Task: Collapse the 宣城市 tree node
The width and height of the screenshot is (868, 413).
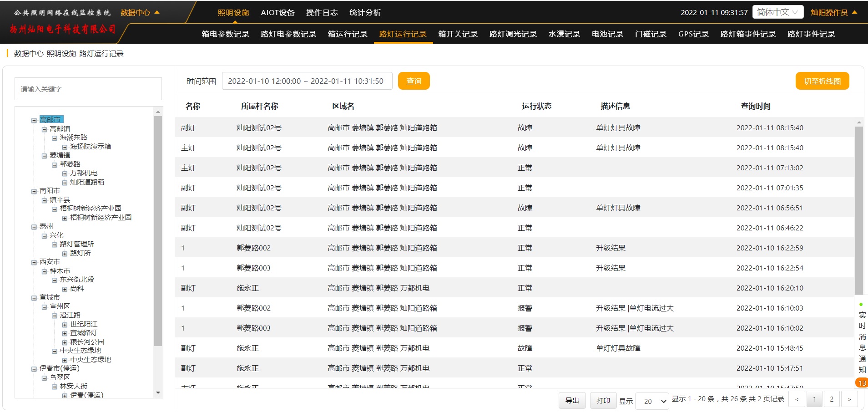Action: pos(34,298)
